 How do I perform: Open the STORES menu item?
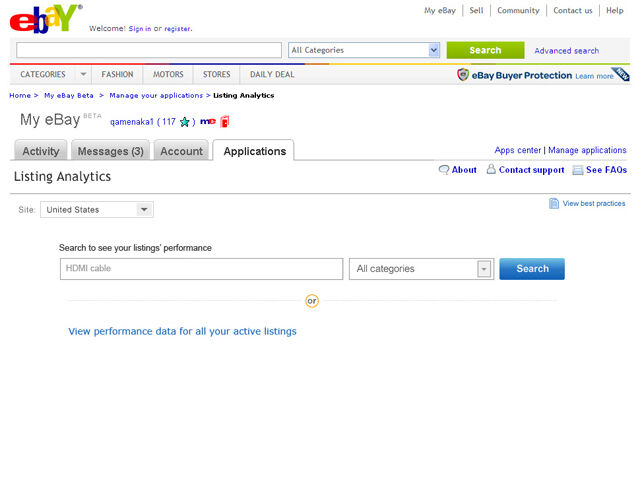pyautogui.click(x=217, y=74)
